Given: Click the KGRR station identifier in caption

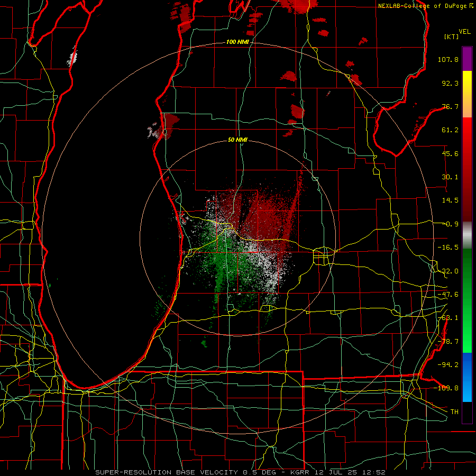Looking at the screenshot, I should pyautogui.click(x=299, y=472).
